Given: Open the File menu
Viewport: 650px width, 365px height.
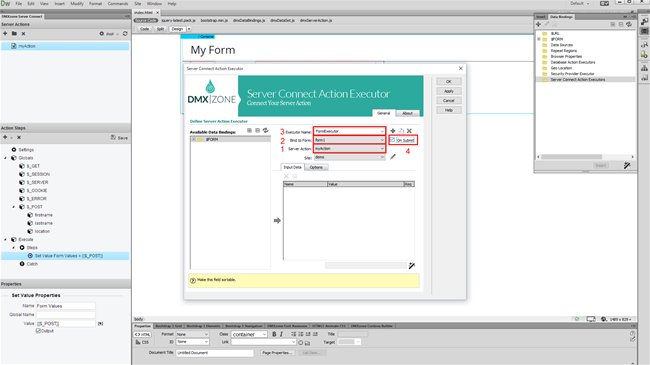Looking at the screenshot, I should (19, 3).
